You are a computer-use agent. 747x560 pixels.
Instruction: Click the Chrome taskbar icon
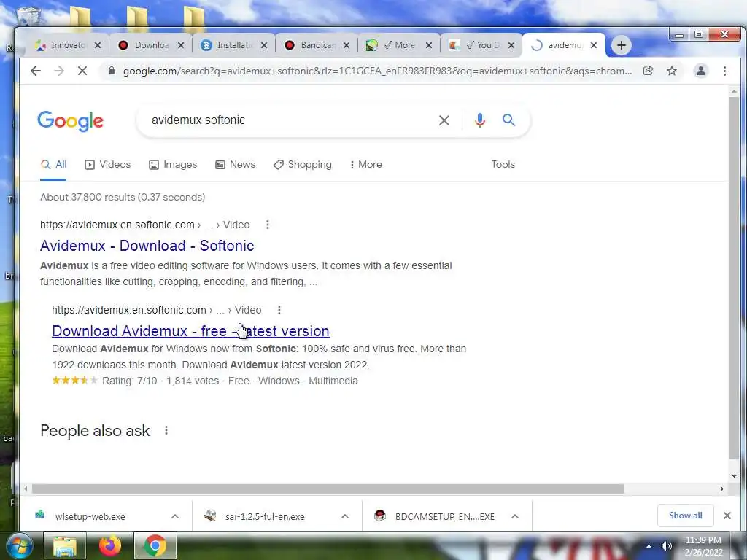155,545
